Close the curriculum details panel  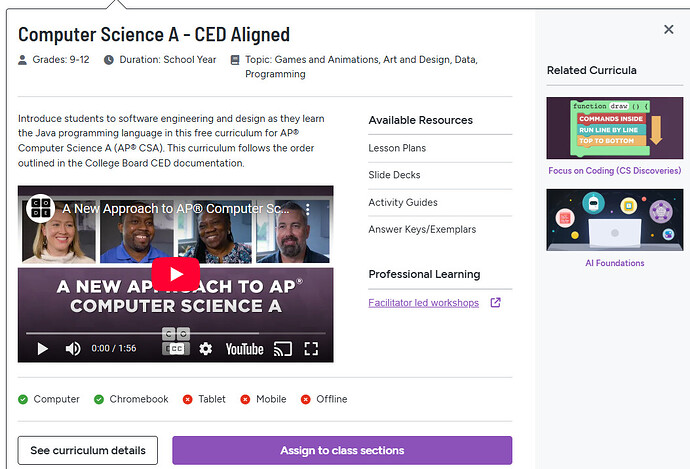668,29
